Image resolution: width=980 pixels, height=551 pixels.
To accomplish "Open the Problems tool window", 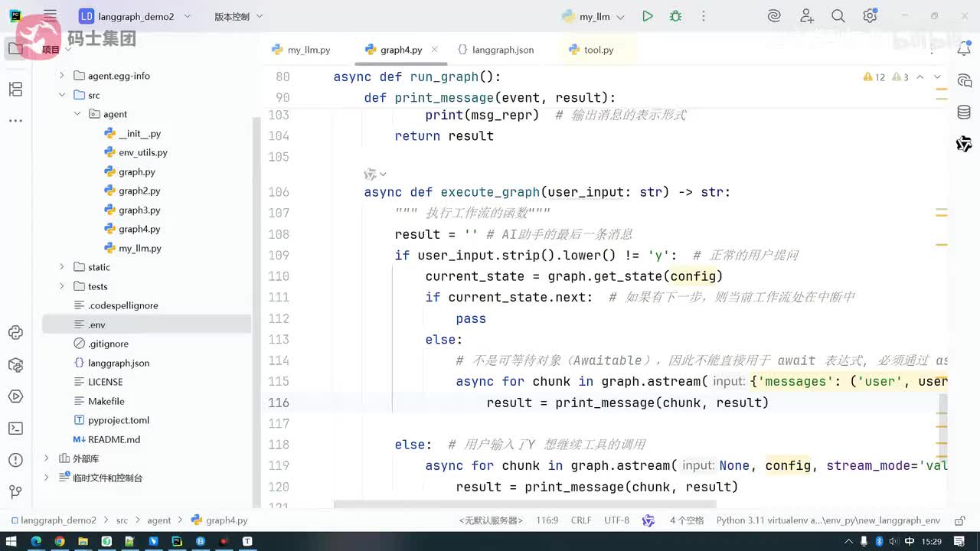I will pos(15,460).
